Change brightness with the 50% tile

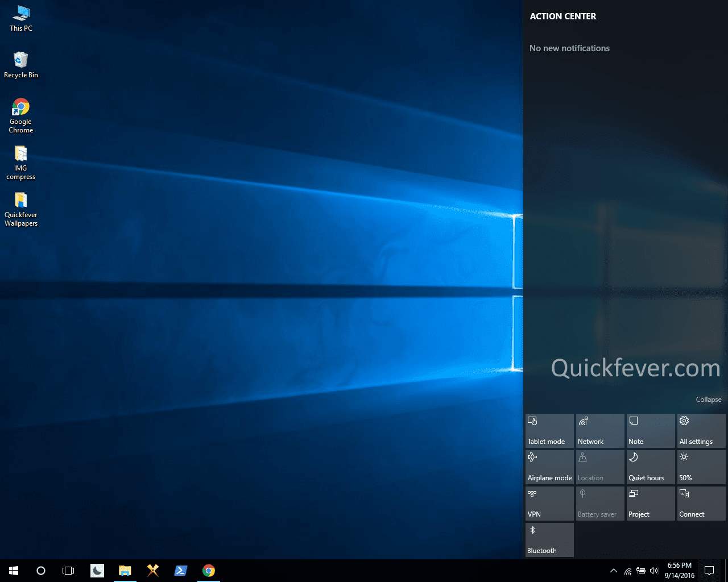[x=701, y=467]
